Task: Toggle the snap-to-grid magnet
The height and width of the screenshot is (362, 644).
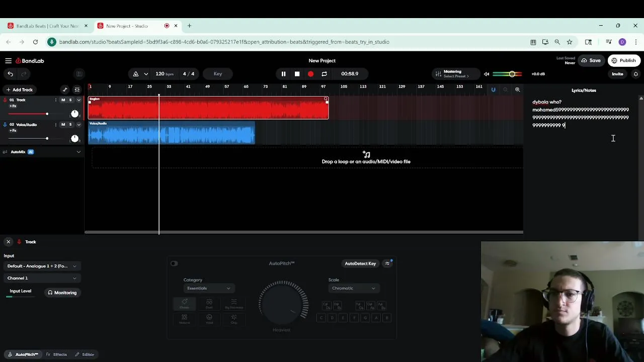Action: tap(493, 89)
